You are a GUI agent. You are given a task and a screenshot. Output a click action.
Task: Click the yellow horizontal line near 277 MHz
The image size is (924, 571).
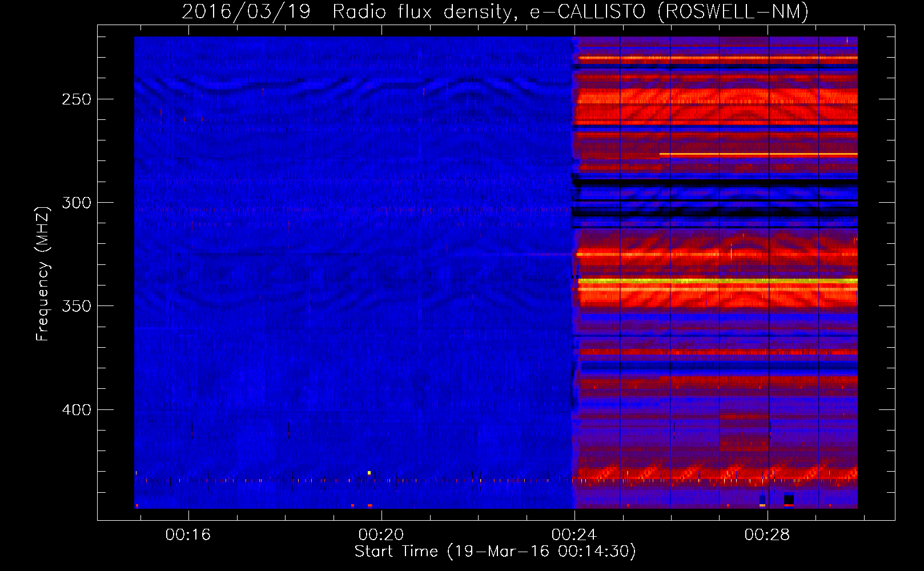[x=758, y=154]
